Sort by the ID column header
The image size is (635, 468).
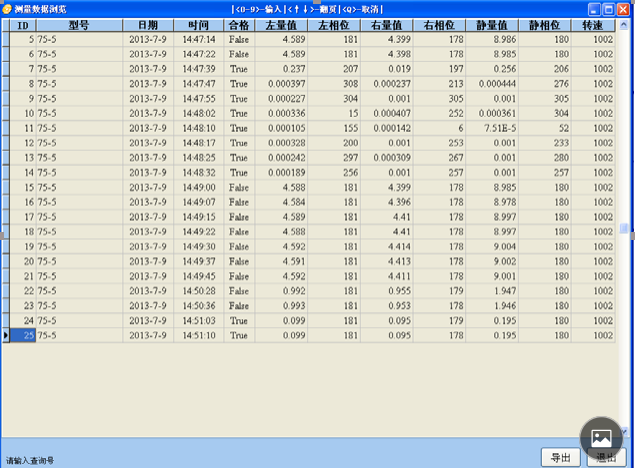pos(22,24)
